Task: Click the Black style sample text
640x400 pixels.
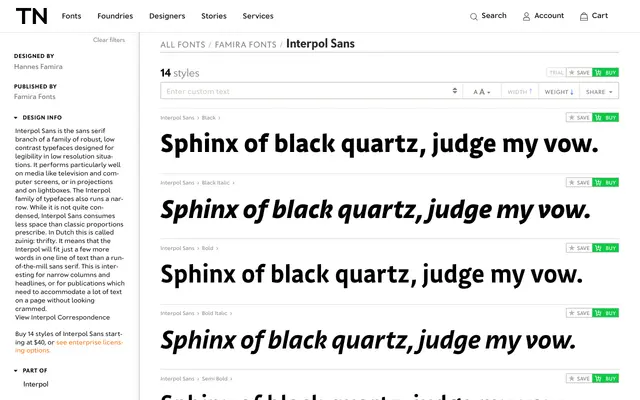Action: pyautogui.click(x=379, y=144)
